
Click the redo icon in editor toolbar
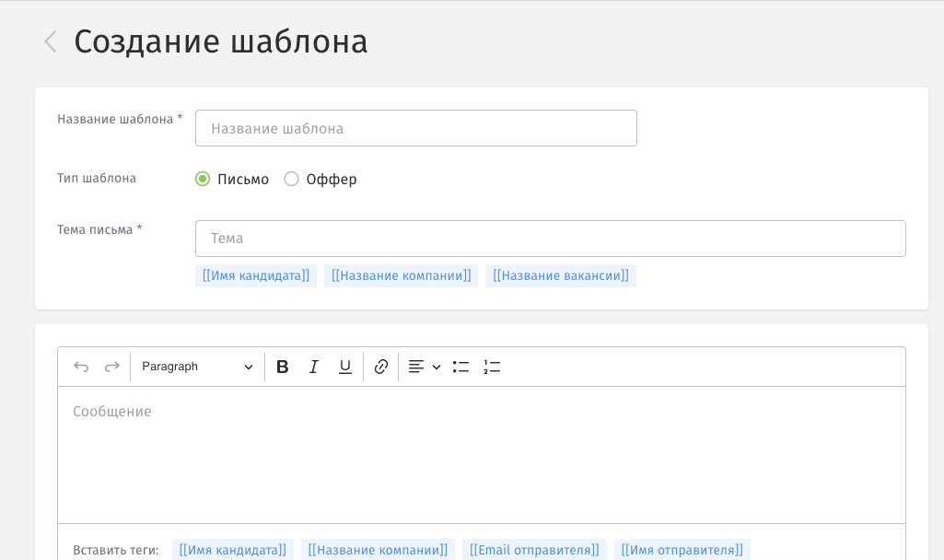(x=112, y=367)
